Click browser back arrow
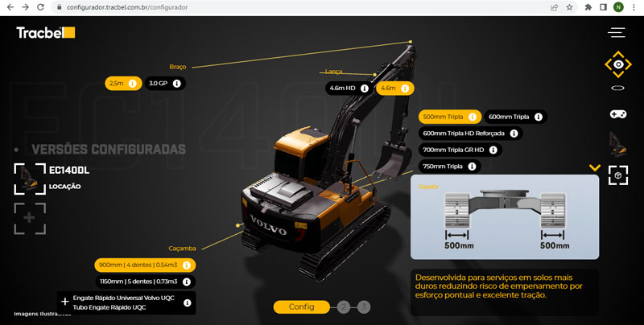 coord(10,7)
